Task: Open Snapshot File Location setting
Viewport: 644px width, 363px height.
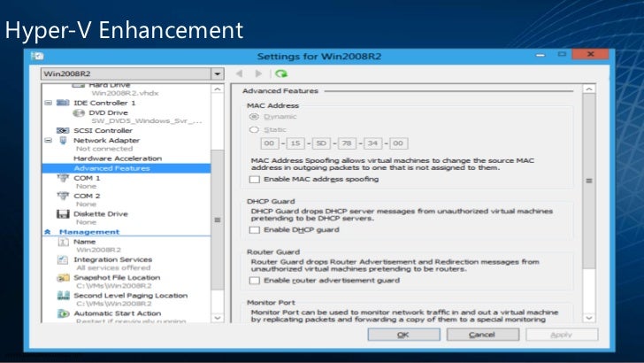Action: pyautogui.click(x=117, y=277)
